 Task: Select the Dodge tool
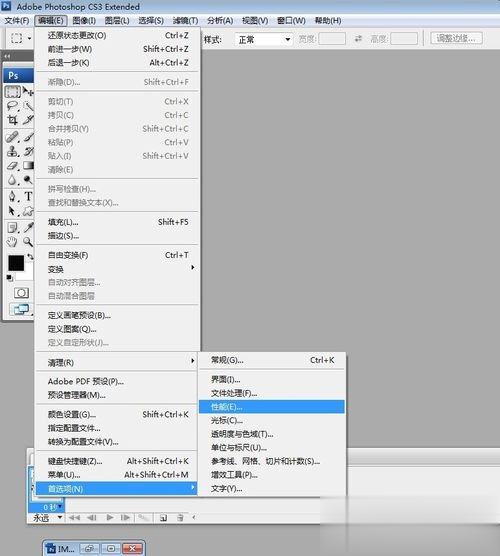(x=28, y=180)
